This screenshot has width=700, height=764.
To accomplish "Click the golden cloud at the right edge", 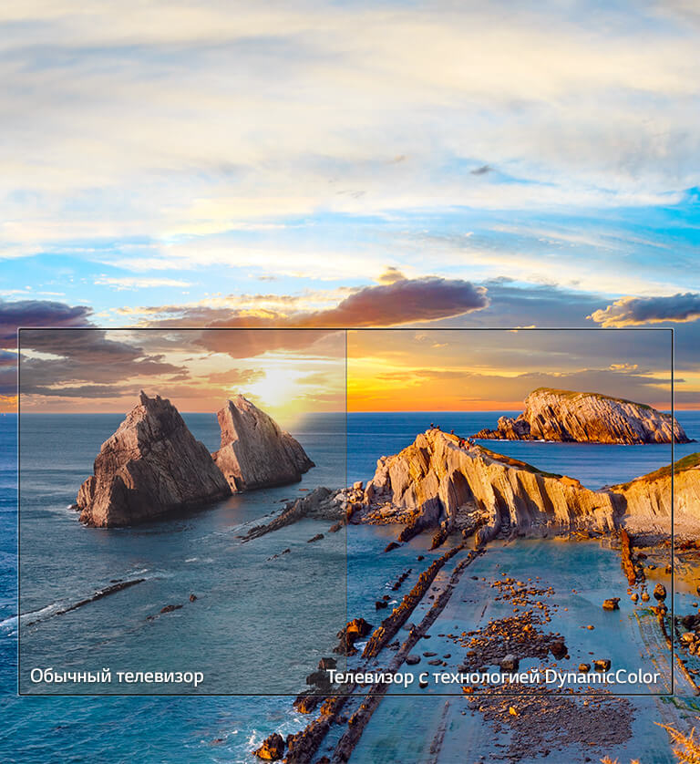I will [x=647, y=310].
